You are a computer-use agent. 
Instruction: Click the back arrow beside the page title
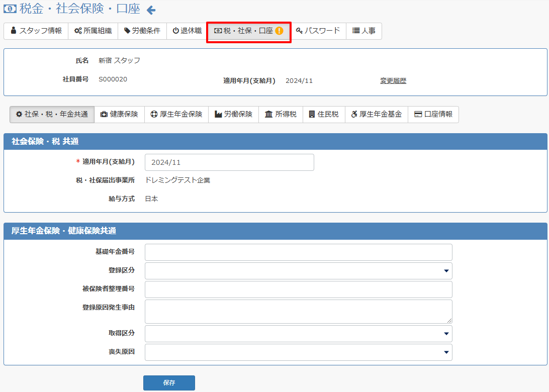point(151,10)
